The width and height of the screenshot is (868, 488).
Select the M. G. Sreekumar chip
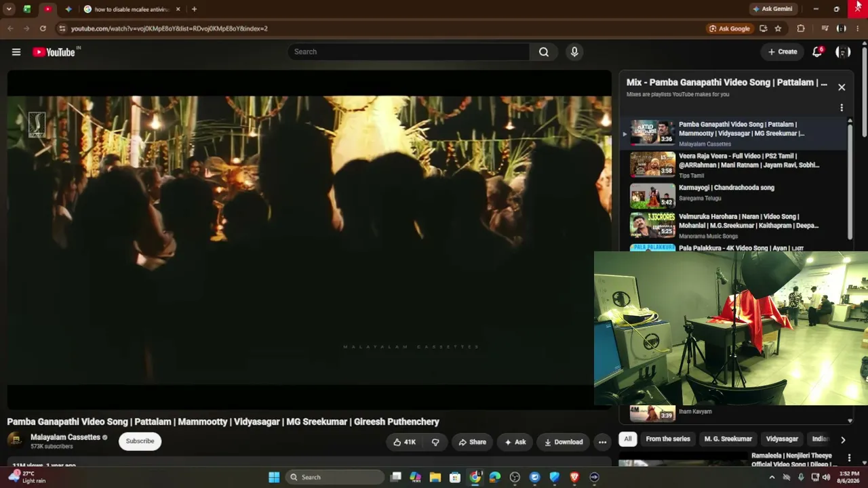728,439
